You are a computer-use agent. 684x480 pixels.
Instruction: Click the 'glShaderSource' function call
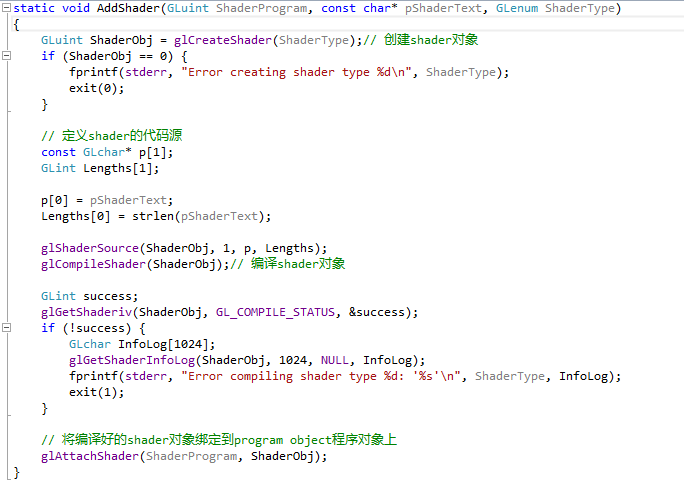click(x=90, y=248)
